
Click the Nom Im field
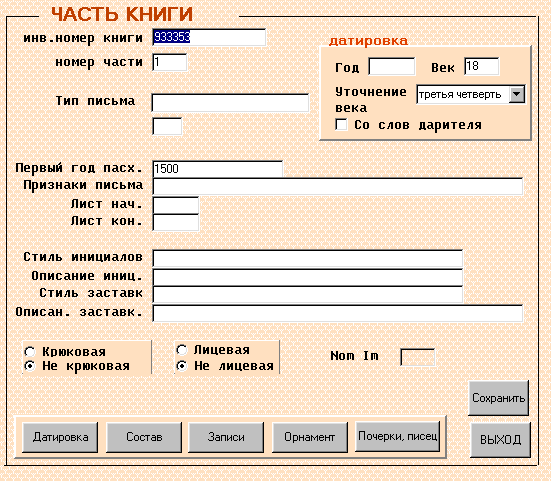click(x=418, y=357)
